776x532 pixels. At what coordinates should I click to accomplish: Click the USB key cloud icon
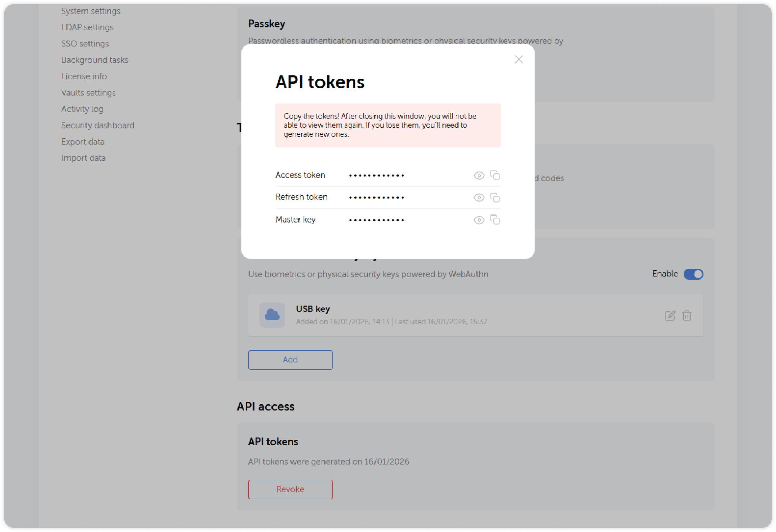(272, 315)
